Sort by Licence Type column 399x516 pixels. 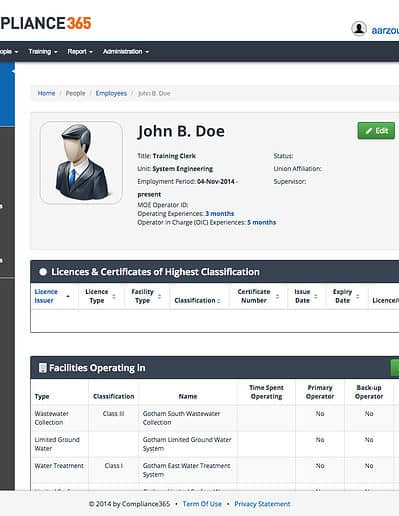pyautogui.click(x=101, y=296)
